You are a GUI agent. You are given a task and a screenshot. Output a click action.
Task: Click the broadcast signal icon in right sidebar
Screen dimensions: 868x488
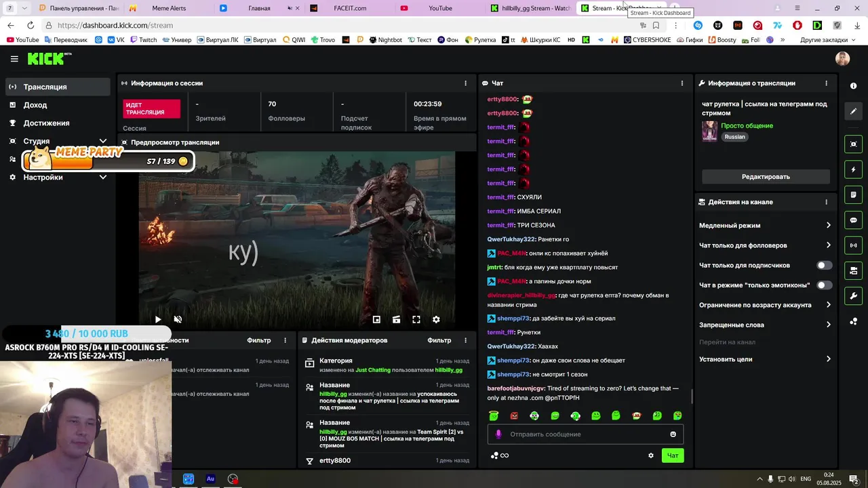[854, 245]
